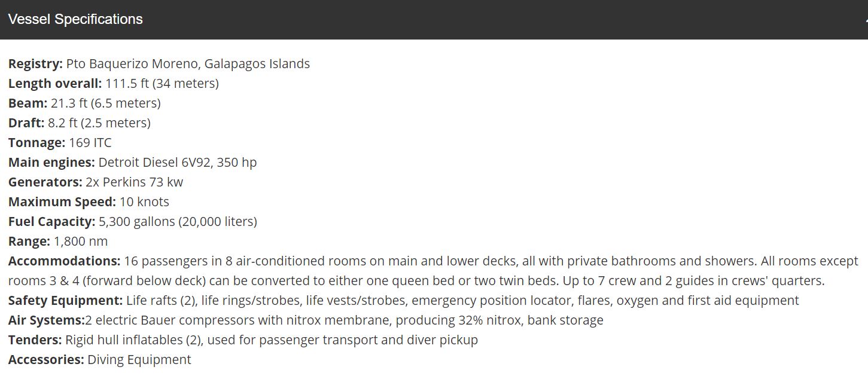Click the Registry label
868x379 pixels.
[35, 64]
